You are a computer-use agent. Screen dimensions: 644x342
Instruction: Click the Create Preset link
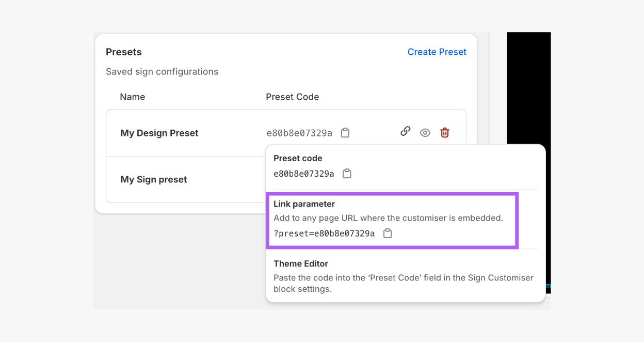pos(437,52)
